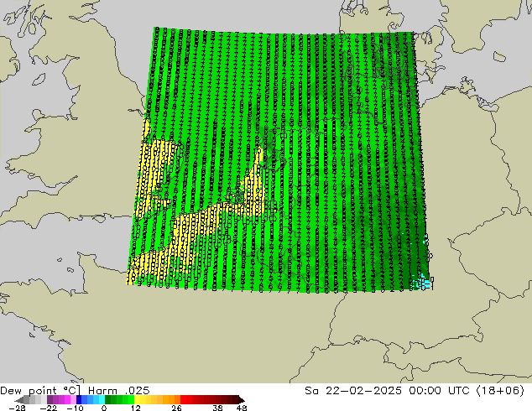Viewport: 532px width, 411px height.
Task: Click the 'Dew point °C] Harm .025' title
Action: [75, 391]
